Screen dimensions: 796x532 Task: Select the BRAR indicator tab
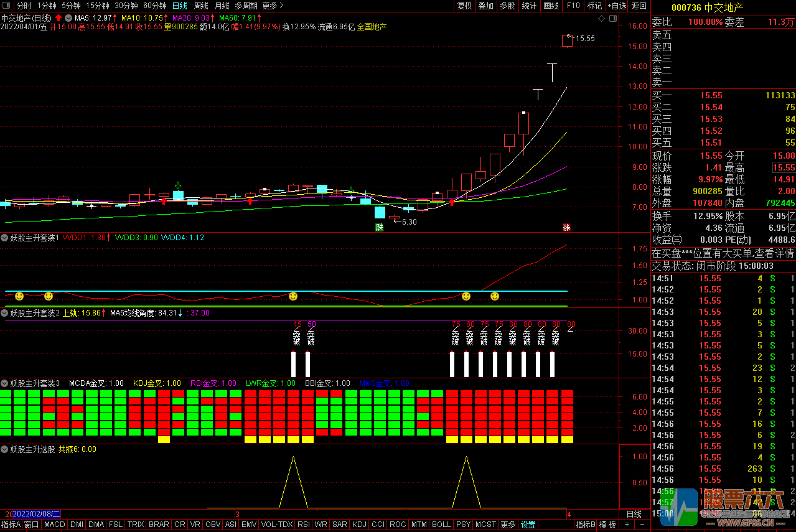click(x=159, y=525)
